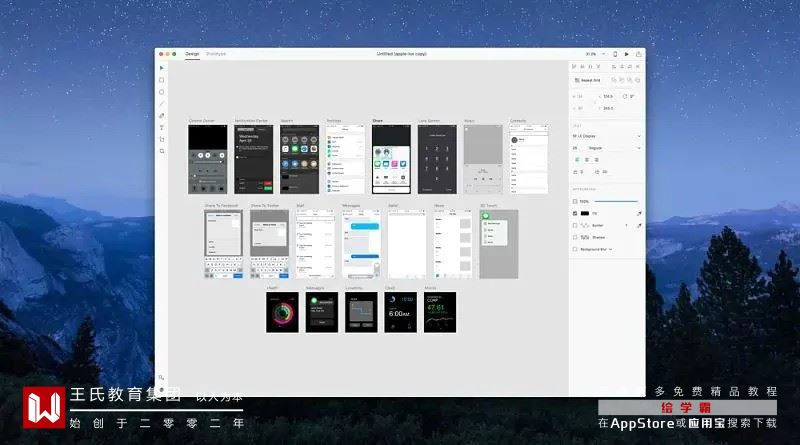Select the Control Center artboard

click(x=208, y=159)
